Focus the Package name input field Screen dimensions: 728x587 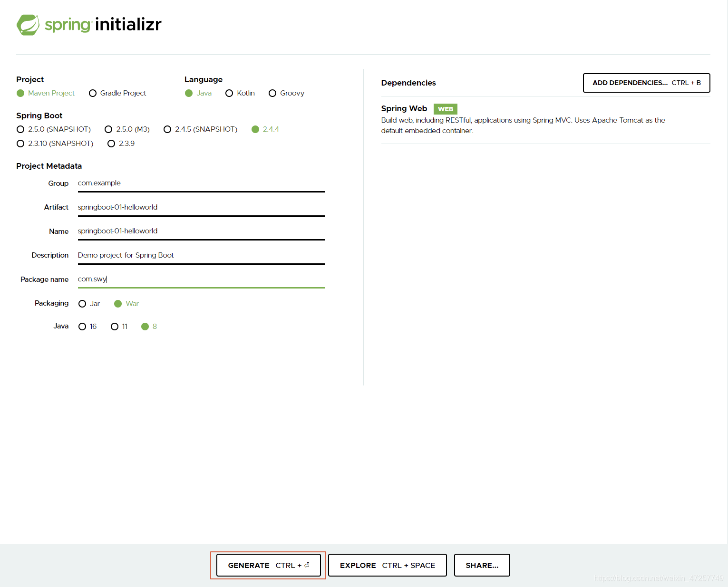pos(201,279)
